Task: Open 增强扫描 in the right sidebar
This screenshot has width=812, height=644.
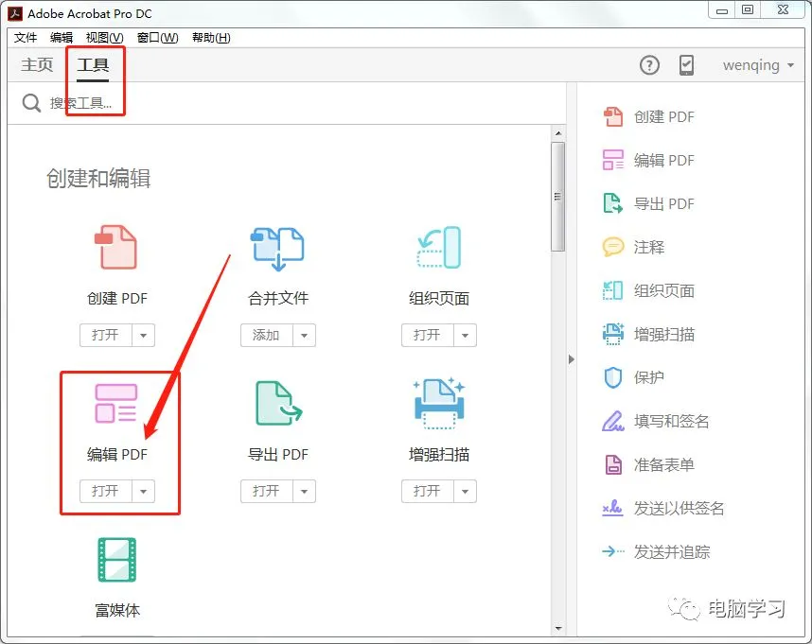Action: pos(649,334)
